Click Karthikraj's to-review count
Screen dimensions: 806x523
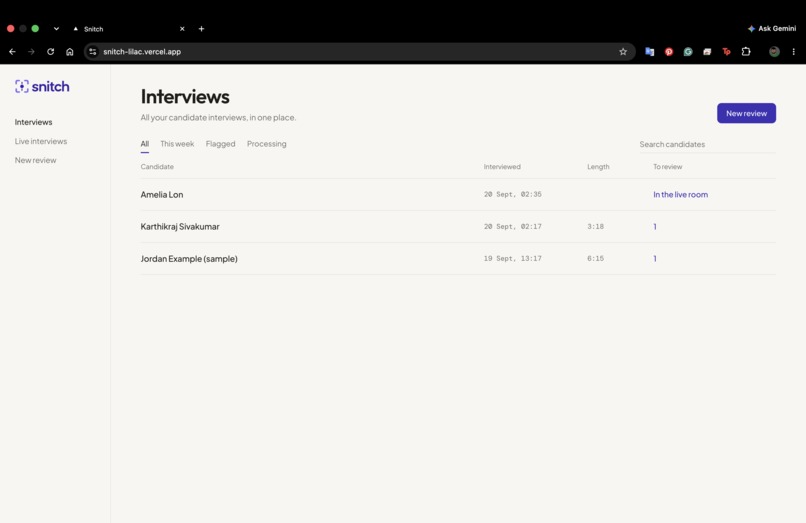[654, 226]
